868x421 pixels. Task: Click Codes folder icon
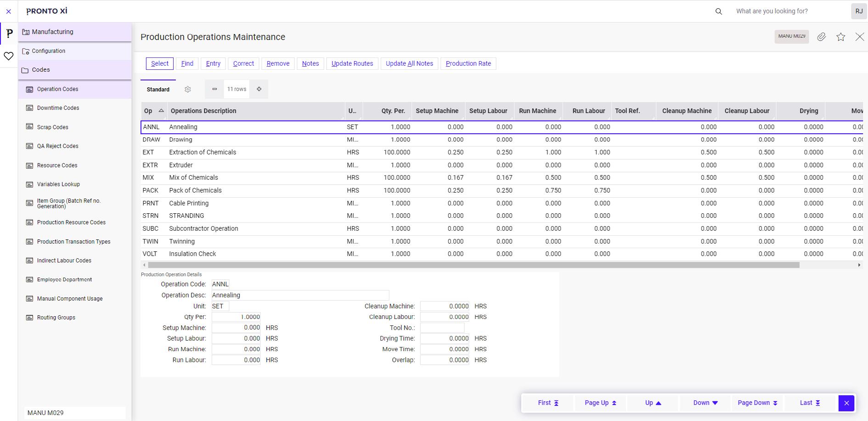[25, 70]
